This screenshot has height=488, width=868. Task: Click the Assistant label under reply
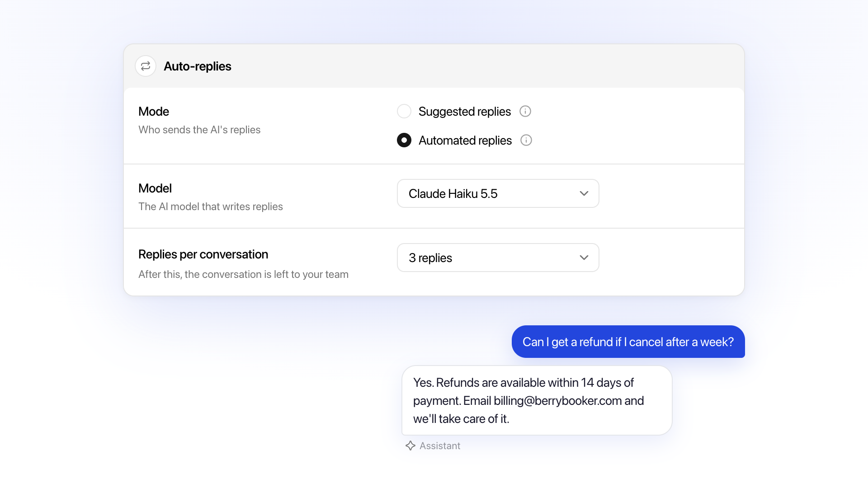(x=440, y=446)
